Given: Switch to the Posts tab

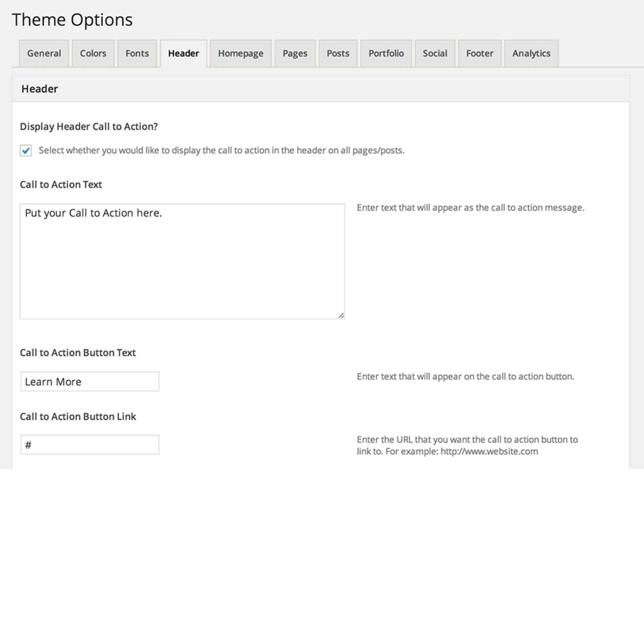Looking at the screenshot, I should click(338, 53).
